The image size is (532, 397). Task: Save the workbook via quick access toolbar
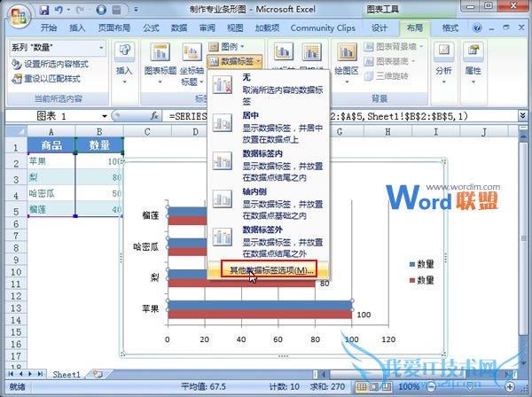coord(43,10)
